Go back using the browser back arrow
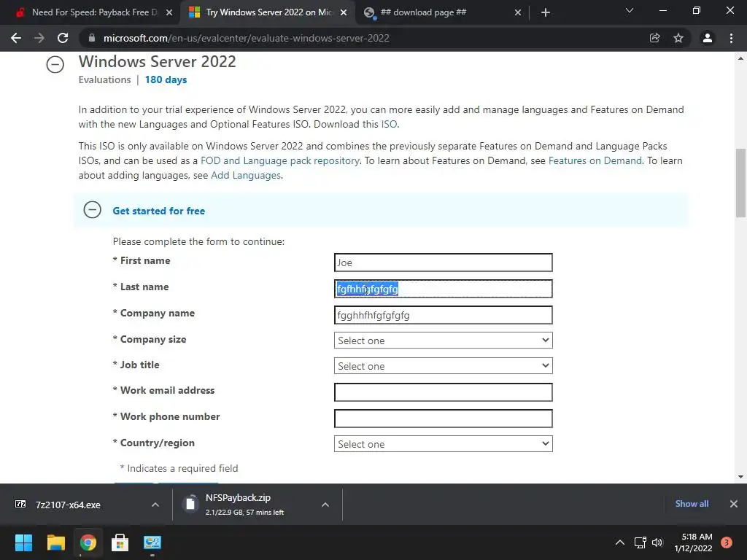The height and width of the screenshot is (560, 747). 16,38
